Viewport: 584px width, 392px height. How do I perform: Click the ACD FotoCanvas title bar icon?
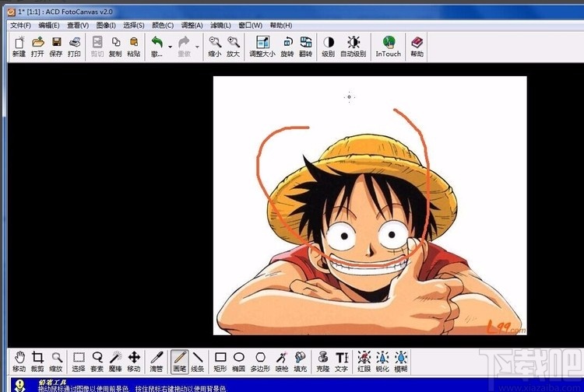[11, 12]
